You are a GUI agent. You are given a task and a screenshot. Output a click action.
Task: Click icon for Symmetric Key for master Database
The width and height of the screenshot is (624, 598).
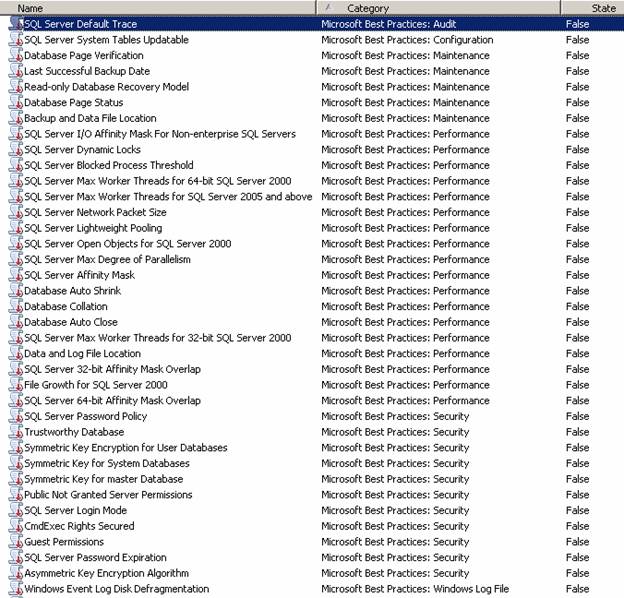point(16,479)
